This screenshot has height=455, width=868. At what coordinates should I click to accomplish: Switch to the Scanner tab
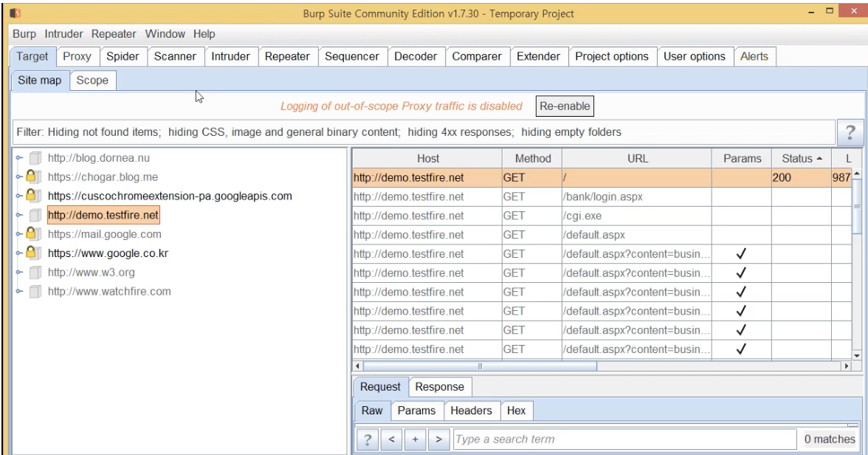pyautogui.click(x=175, y=57)
